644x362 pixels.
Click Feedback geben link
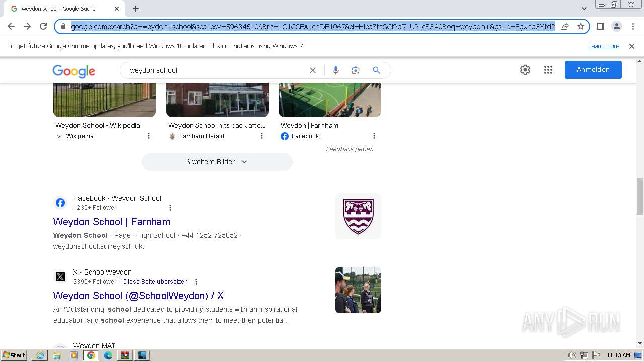(x=350, y=149)
